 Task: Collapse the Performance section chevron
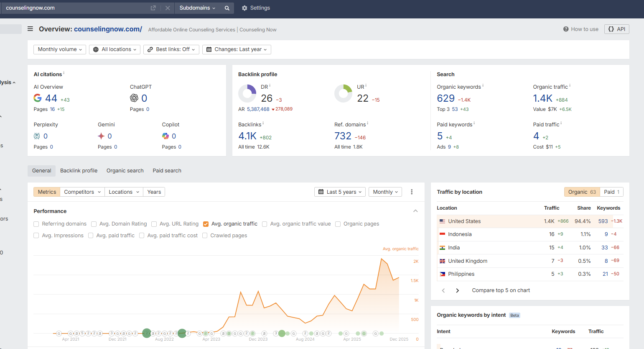415,211
